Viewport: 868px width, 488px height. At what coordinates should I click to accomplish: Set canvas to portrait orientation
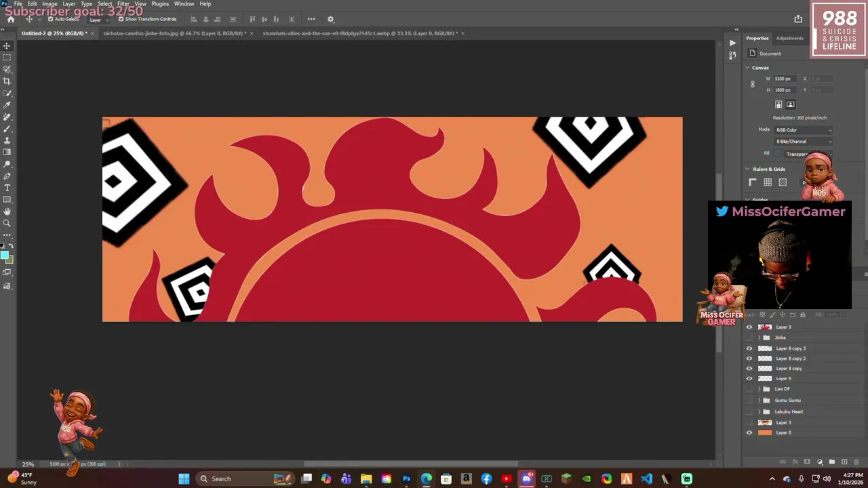[x=778, y=104]
